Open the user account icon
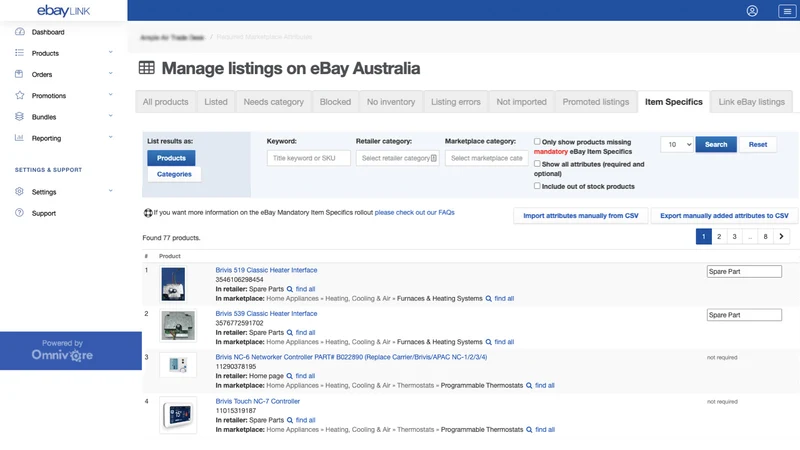Screen dimensions: 800x450 point(752,11)
